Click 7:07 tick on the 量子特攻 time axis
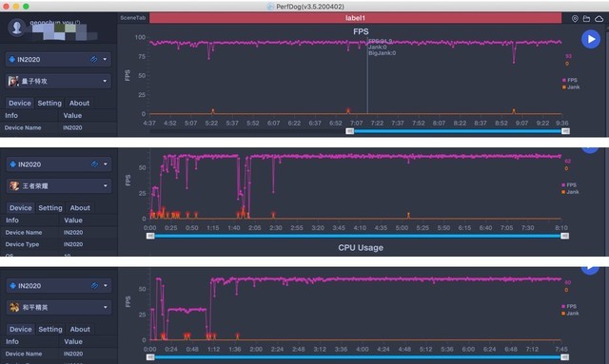This screenshot has width=609, height=364. point(356,123)
